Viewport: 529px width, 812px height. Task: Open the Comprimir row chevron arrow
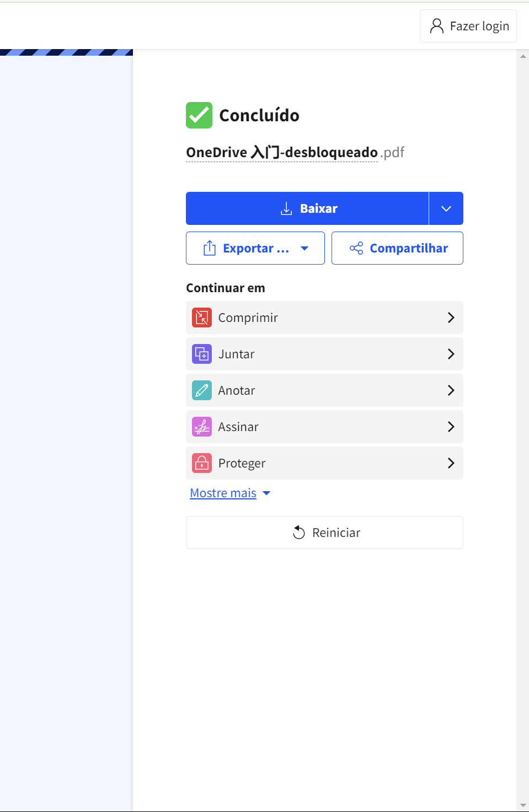coord(451,318)
